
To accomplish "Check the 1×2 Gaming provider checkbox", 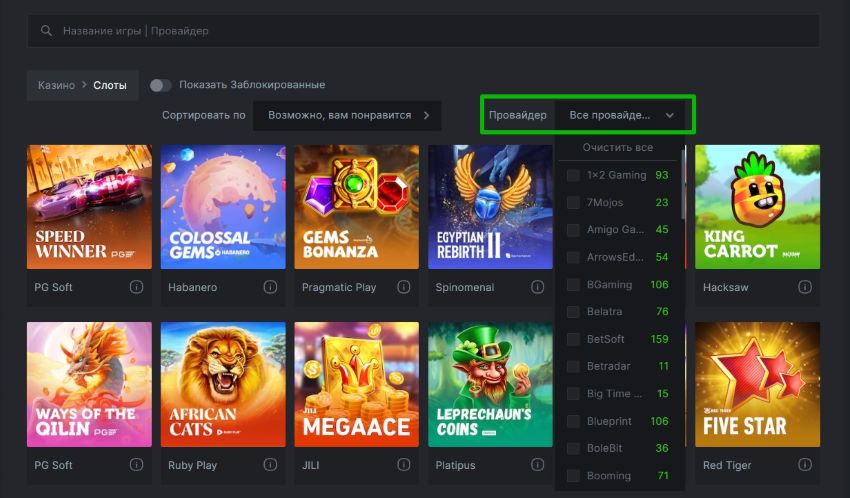I will [573, 175].
